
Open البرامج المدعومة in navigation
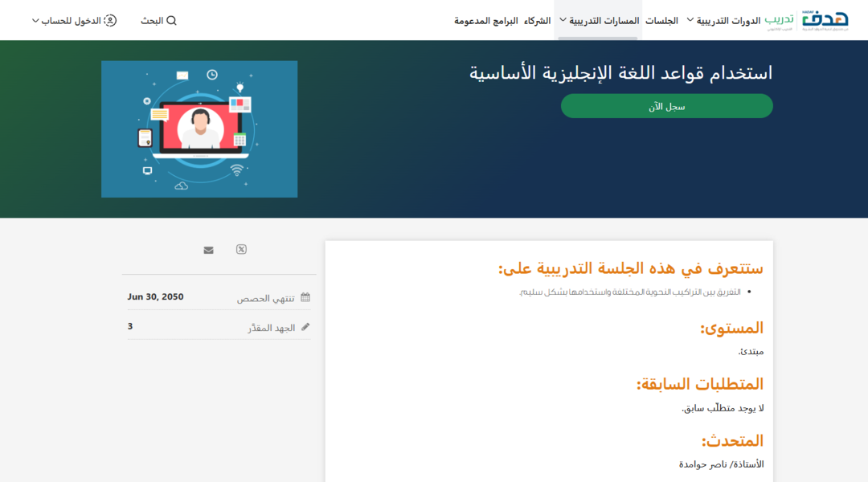pyautogui.click(x=485, y=20)
